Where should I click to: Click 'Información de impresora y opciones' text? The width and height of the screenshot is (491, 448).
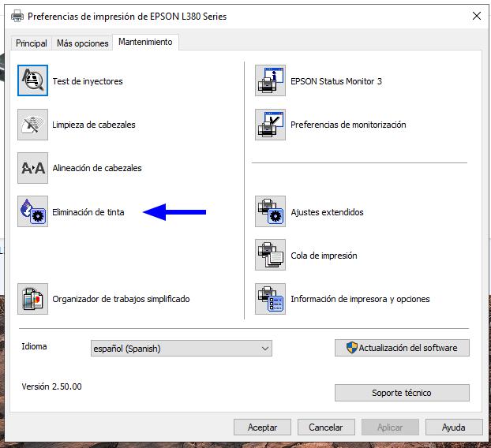click(x=360, y=299)
